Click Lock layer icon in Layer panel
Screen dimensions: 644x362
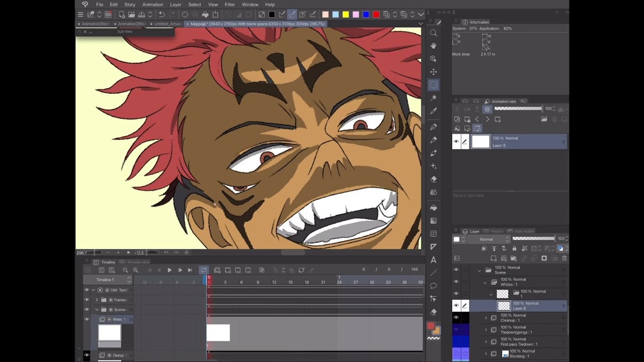tap(514, 248)
